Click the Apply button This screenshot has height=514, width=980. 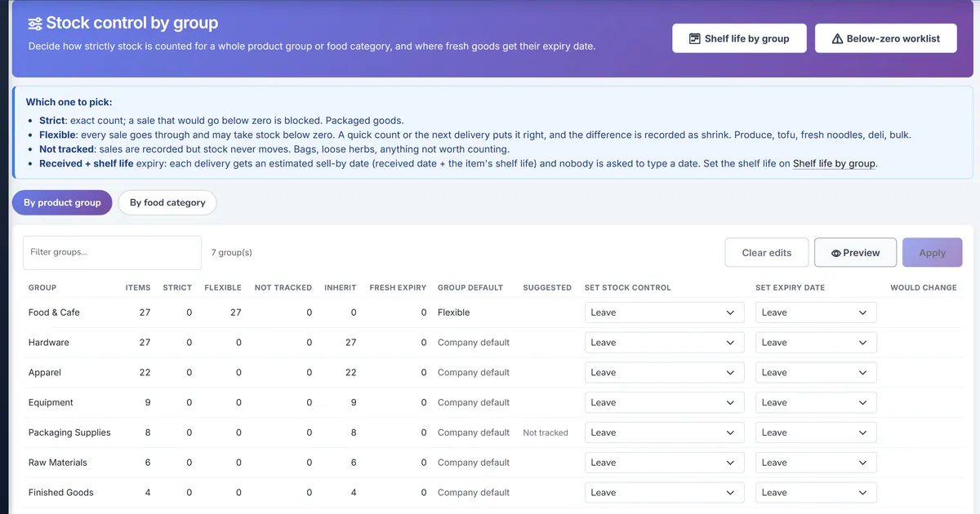click(932, 253)
